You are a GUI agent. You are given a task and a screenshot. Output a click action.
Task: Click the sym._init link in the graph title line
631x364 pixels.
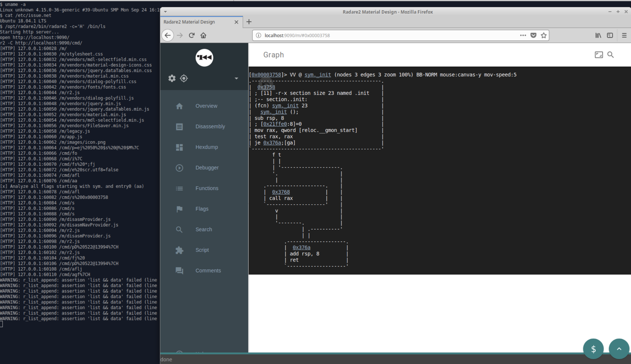click(x=318, y=75)
